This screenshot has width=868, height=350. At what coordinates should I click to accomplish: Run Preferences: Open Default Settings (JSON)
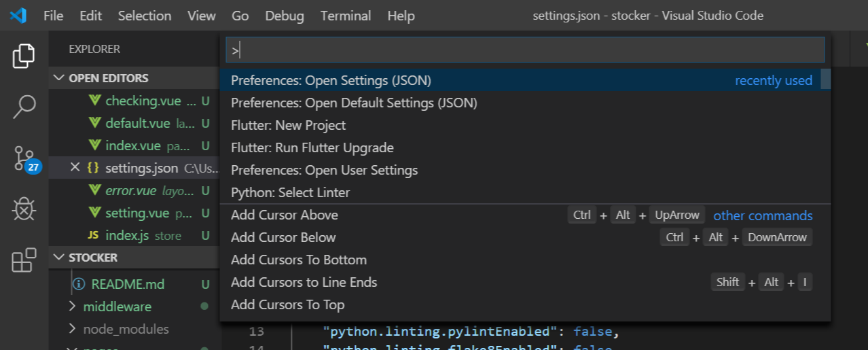(520, 103)
